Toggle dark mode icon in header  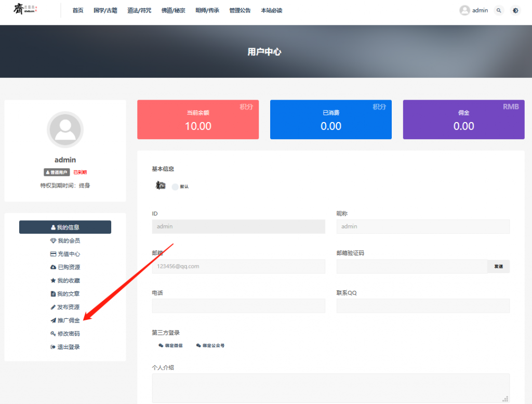pos(515,10)
